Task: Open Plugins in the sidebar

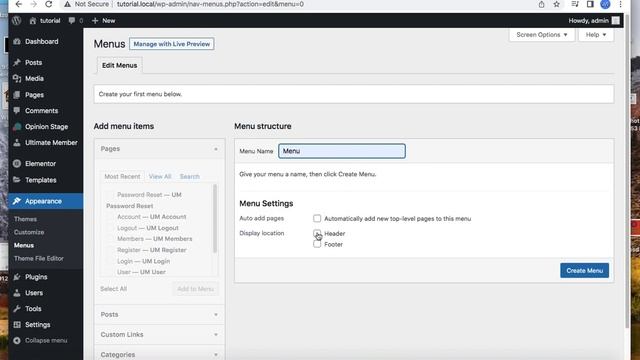Action: coord(36,277)
